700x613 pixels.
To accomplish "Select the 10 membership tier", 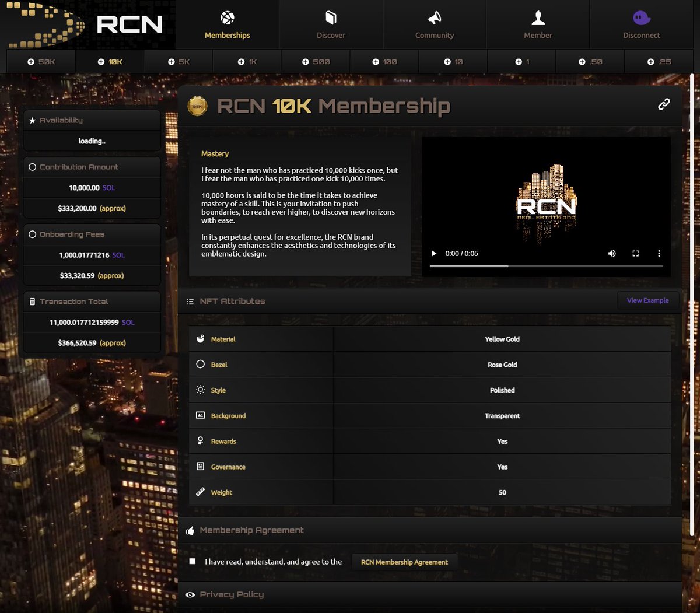I will point(453,62).
